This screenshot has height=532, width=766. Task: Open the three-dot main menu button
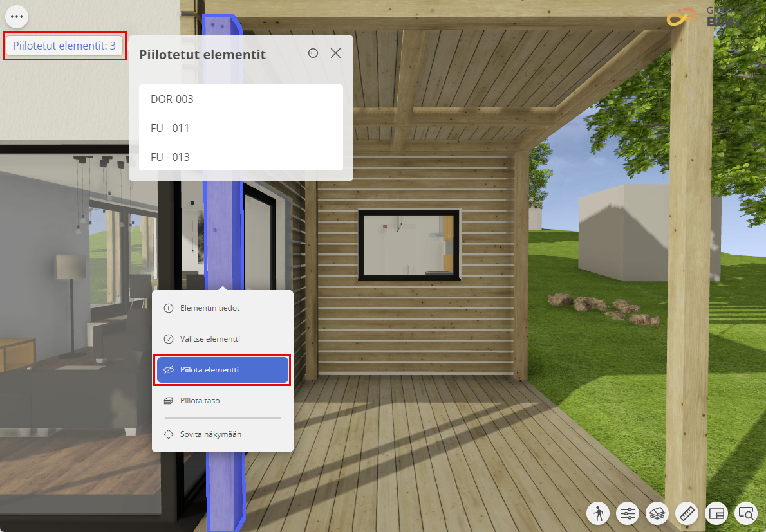pyautogui.click(x=17, y=17)
